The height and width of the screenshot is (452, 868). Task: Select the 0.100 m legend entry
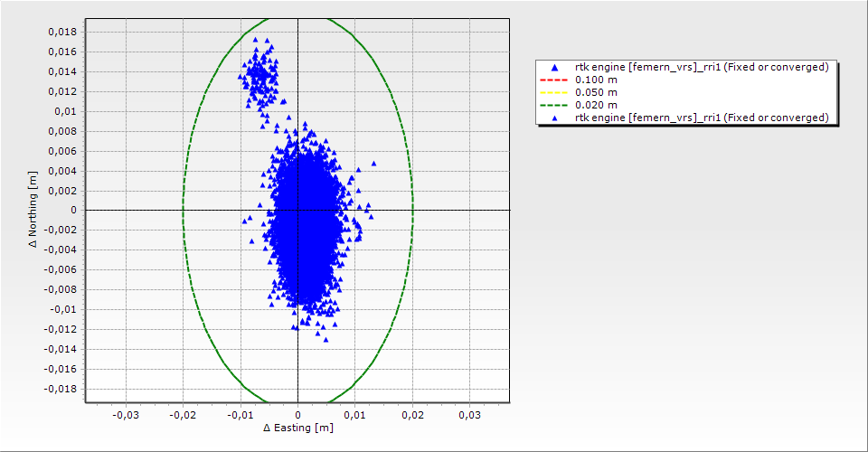[x=596, y=80]
